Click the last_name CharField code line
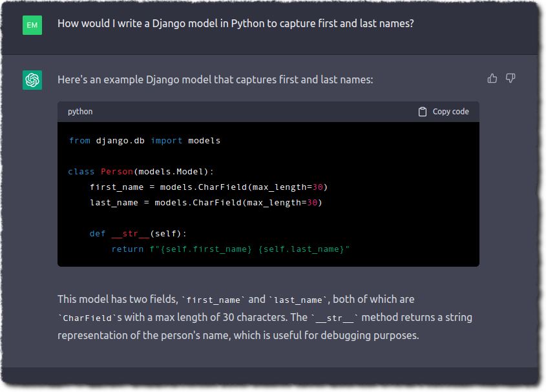 (x=205, y=203)
